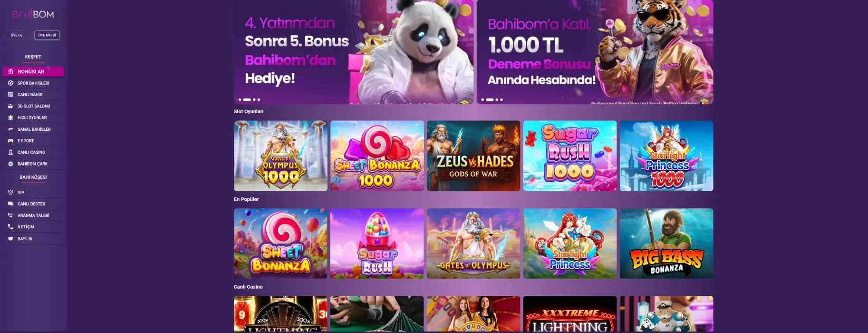Click the Bahibom Çark wheel icon
The image size is (868, 333).
pyautogui.click(x=10, y=164)
